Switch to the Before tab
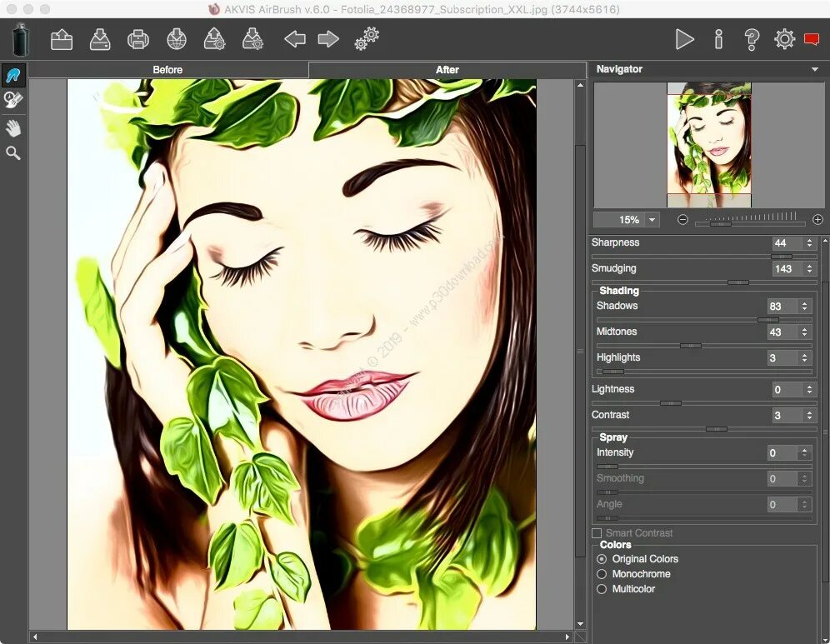The image size is (830, 644). (x=167, y=69)
